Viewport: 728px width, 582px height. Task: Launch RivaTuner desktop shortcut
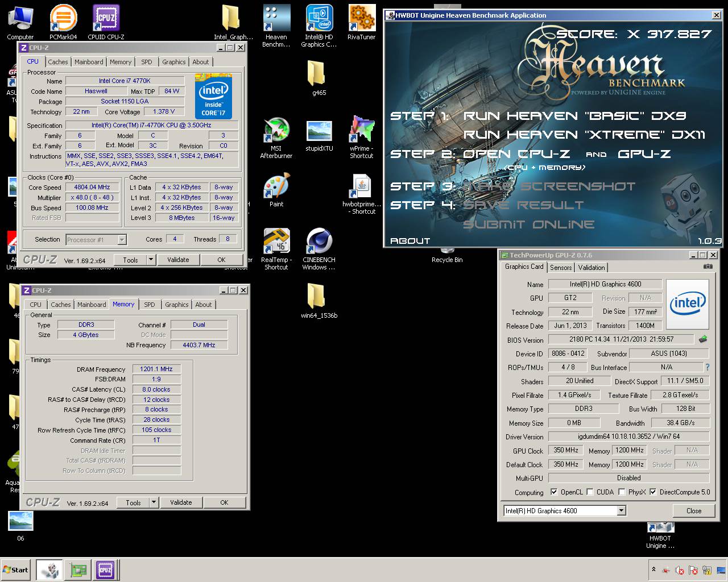click(x=362, y=22)
